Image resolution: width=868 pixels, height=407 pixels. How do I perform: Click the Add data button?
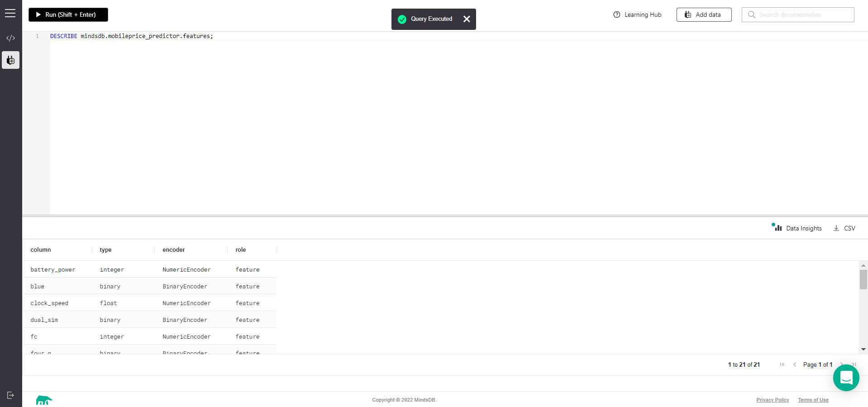coord(704,14)
